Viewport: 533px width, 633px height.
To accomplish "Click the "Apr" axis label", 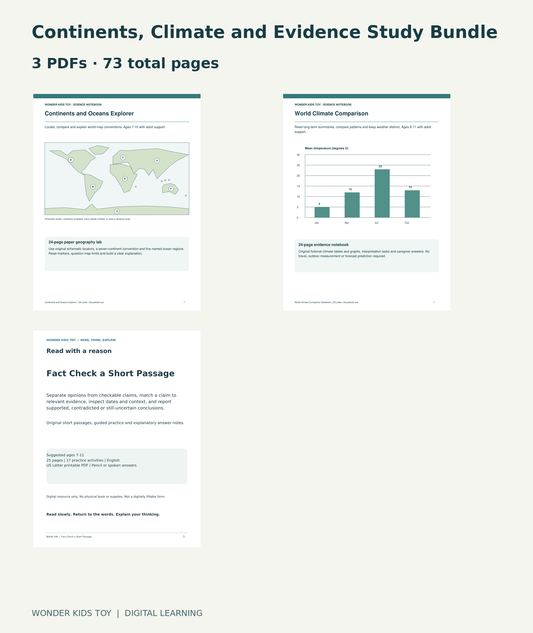I will click(x=346, y=223).
